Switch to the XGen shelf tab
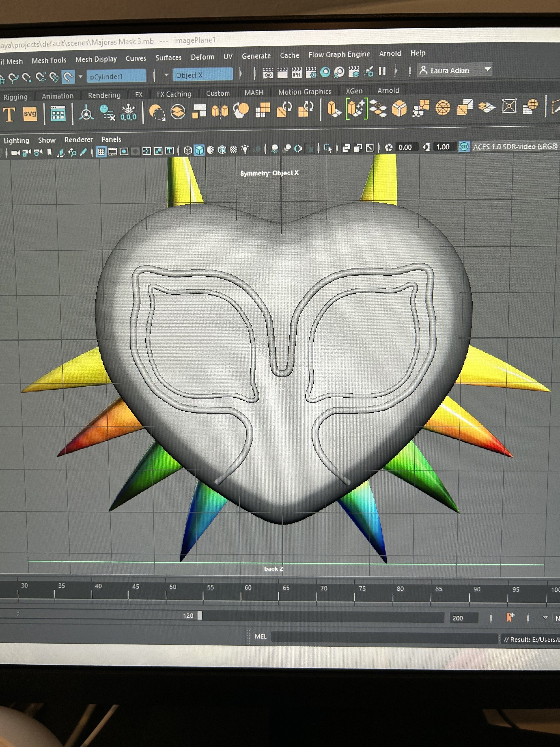The image size is (560, 747). [x=354, y=91]
